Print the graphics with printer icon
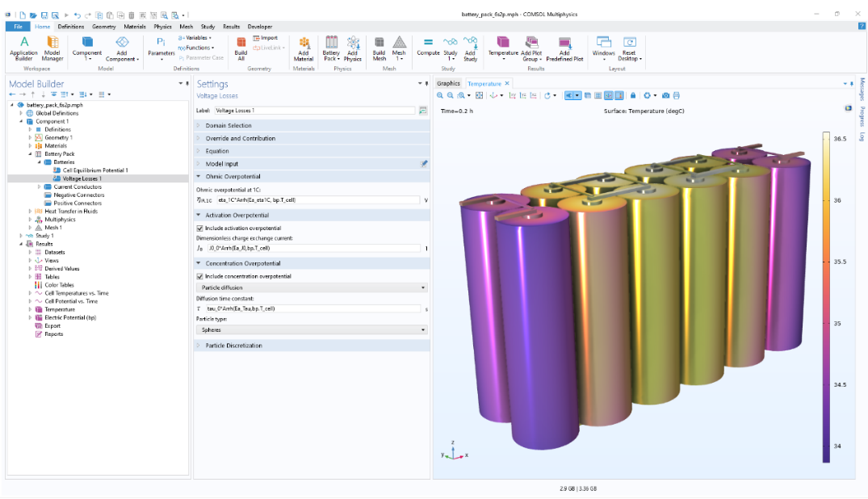868x499 pixels. click(x=677, y=95)
